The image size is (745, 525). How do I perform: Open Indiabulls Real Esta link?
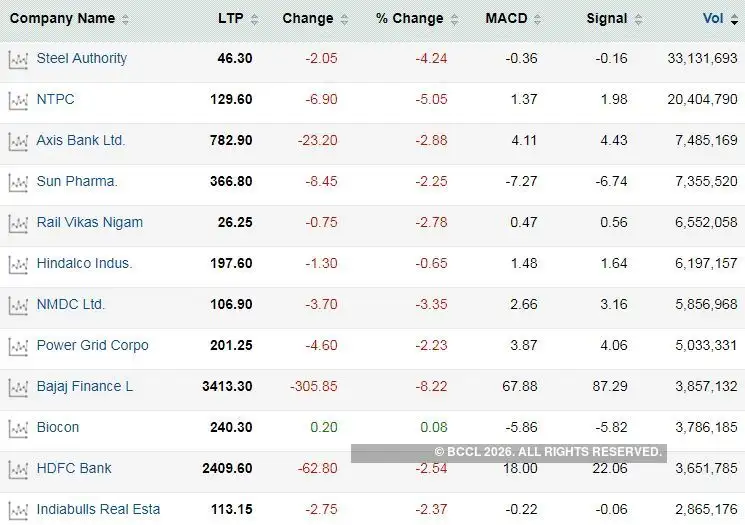(x=98, y=509)
